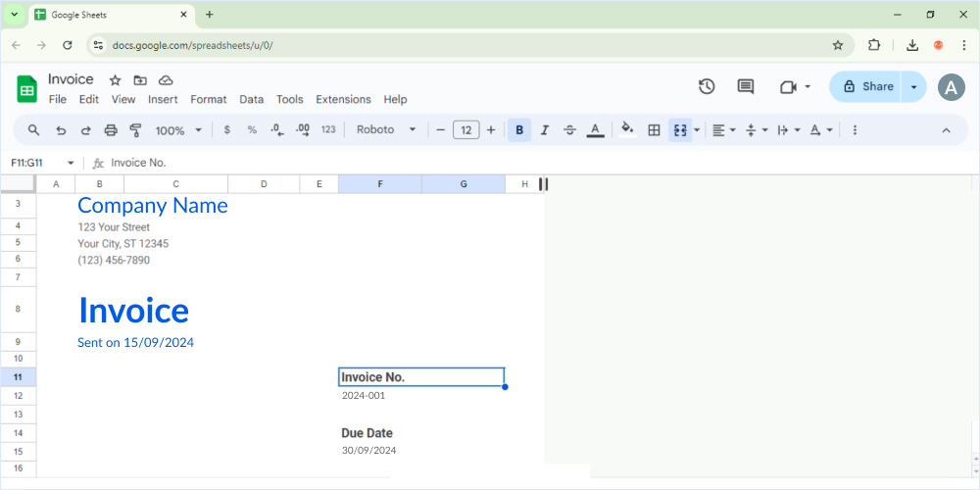Open the Roboto font dropdown
Screen dimensions: 980x490
pos(386,130)
